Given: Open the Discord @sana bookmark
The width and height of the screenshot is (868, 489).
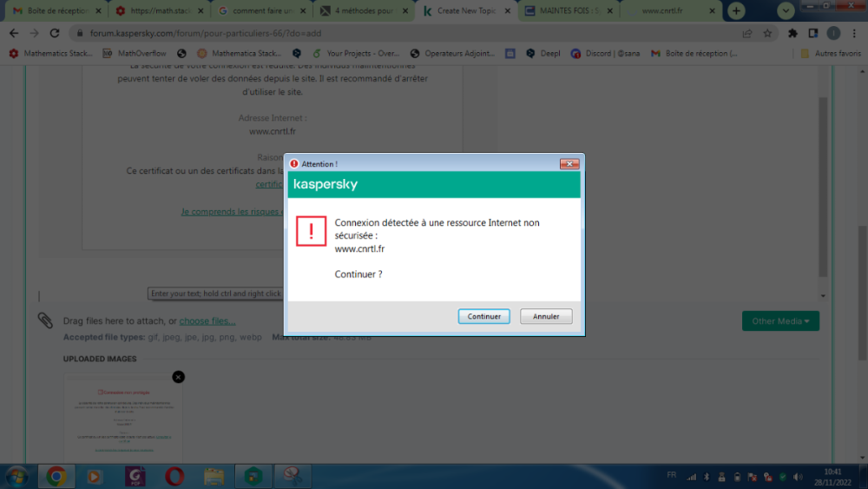Looking at the screenshot, I should (x=606, y=53).
